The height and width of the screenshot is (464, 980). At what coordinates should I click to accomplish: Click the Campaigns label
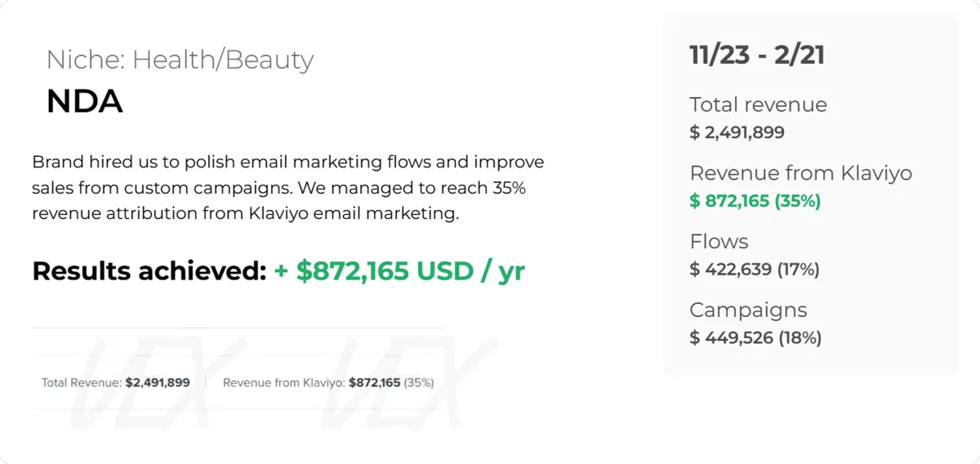tap(748, 310)
